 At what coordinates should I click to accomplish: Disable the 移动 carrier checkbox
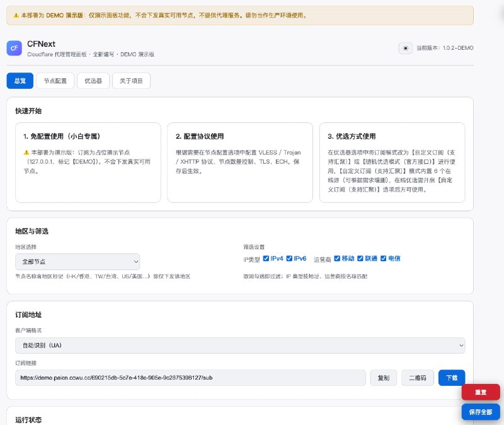337,259
